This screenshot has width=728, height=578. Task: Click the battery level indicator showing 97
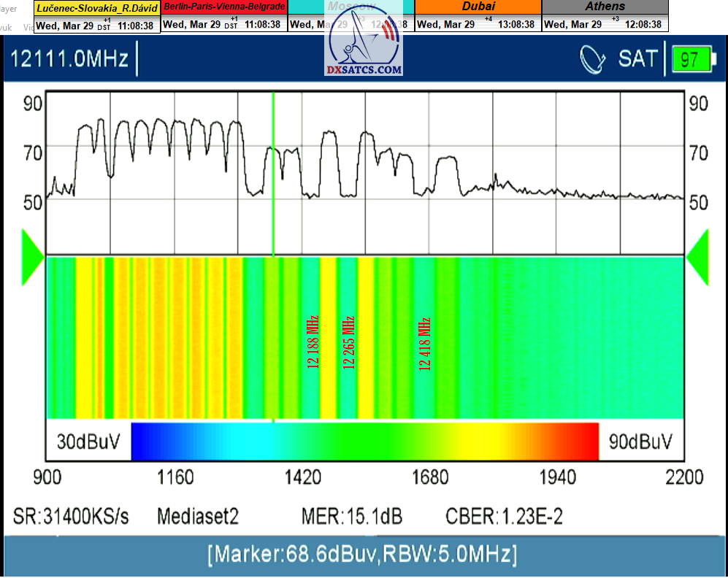click(x=691, y=59)
